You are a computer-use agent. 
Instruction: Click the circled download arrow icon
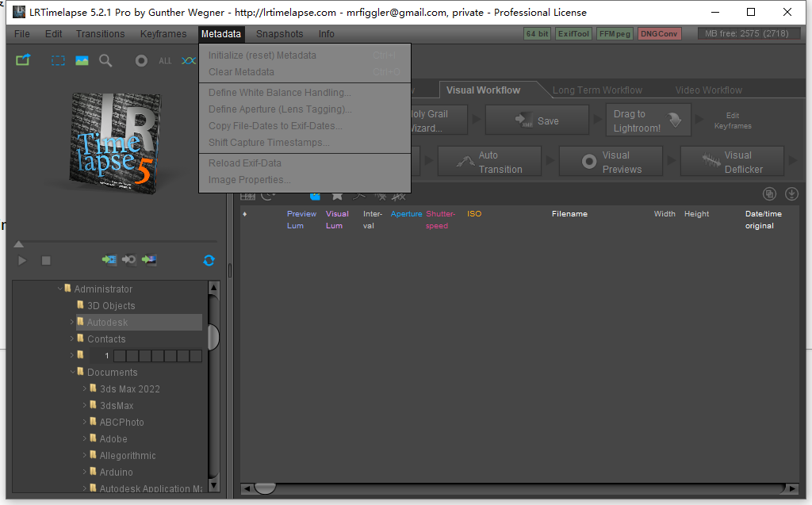point(791,193)
